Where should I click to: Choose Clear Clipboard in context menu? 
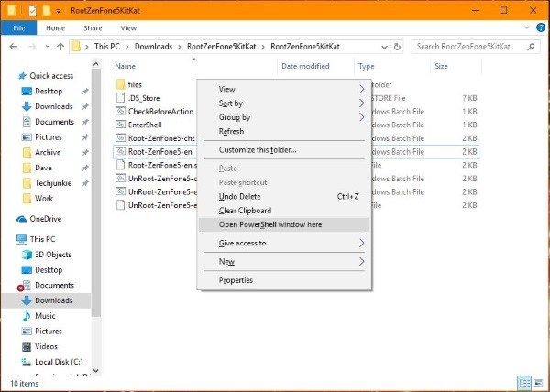point(285,211)
